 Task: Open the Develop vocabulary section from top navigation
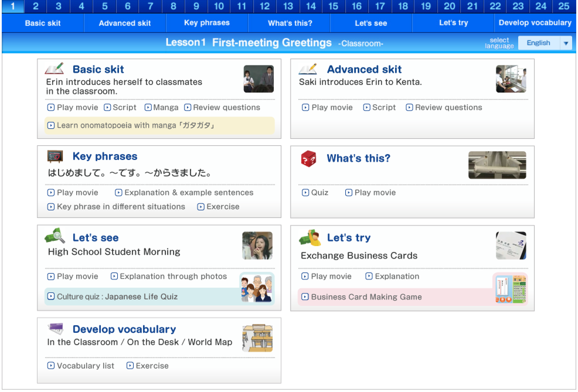coord(535,23)
